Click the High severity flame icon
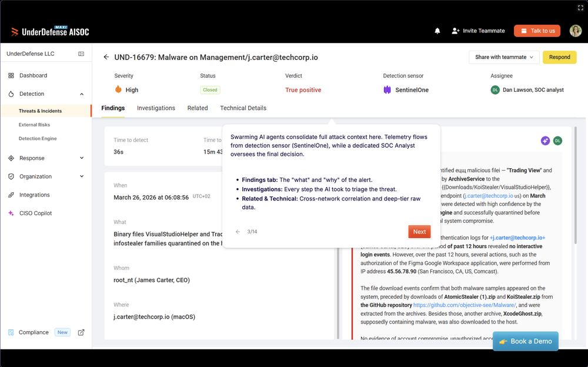Image resolution: width=588 pixels, height=367 pixels. pyautogui.click(x=118, y=89)
